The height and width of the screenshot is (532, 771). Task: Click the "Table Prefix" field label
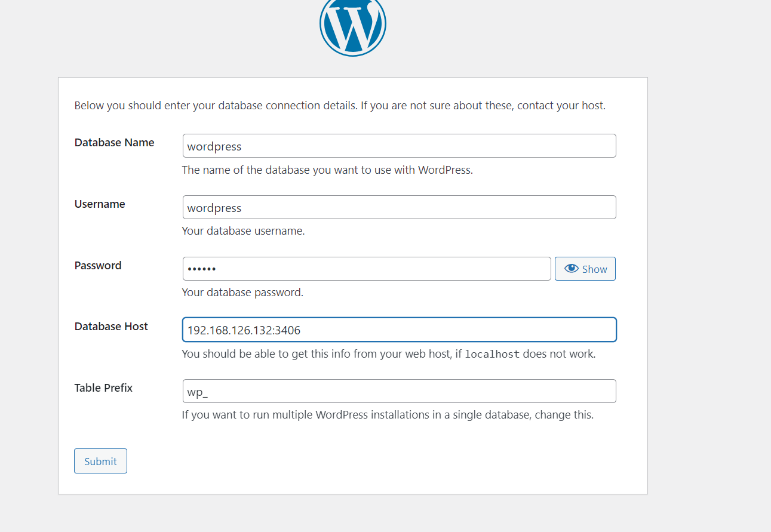click(103, 388)
